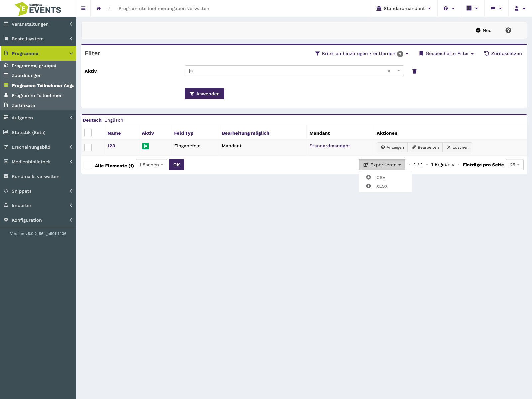The image size is (532, 399).
Task: Open the apps grid menu icon
Action: click(x=472, y=8)
